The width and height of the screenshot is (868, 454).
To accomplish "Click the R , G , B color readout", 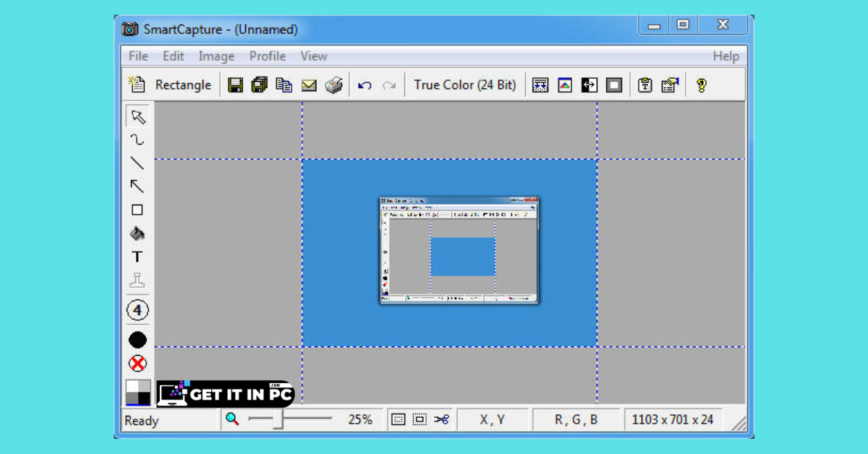I will click(x=576, y=419).
